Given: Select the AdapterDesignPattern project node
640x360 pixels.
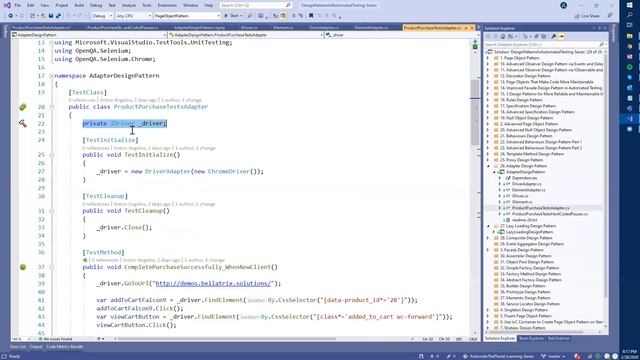Looking at the screenshot, I should pyautogui.click(x=525, y=172).
